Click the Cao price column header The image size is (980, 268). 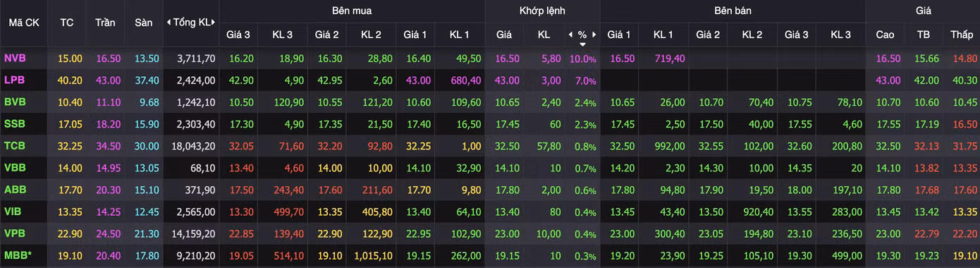(x=885, y=34)
